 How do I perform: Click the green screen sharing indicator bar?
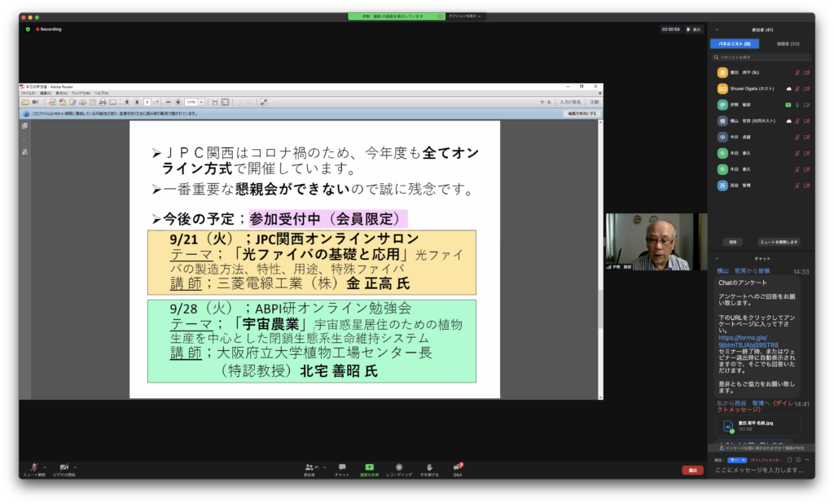coord(397,16)
